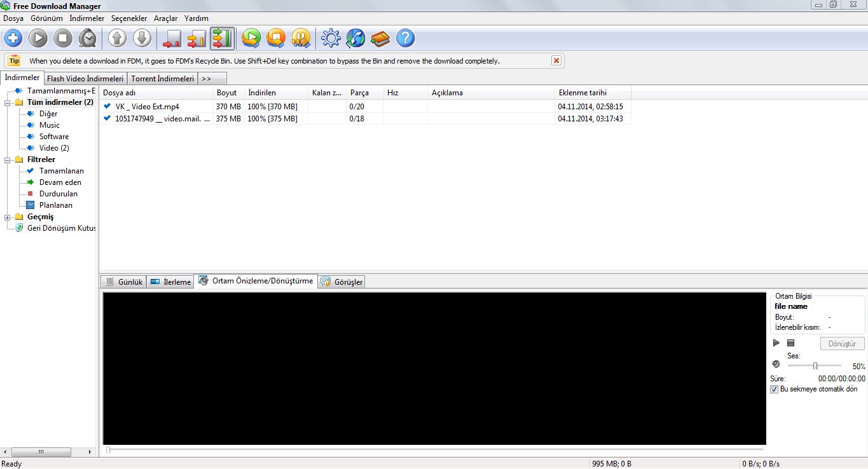Screen dimensions: 868x469
Task: Select the Diğer category
Action: [48, 114]
